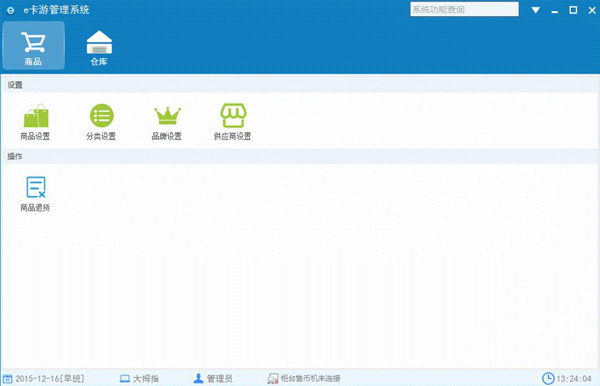Minimize the e卡游管理系统 window

pyautogui.click(x=554, y=11)
